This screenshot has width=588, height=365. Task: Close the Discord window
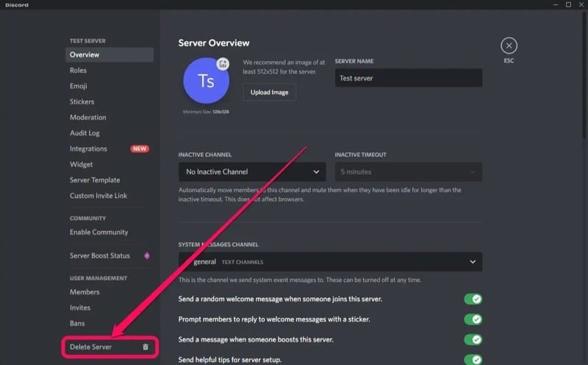[581, 4]
